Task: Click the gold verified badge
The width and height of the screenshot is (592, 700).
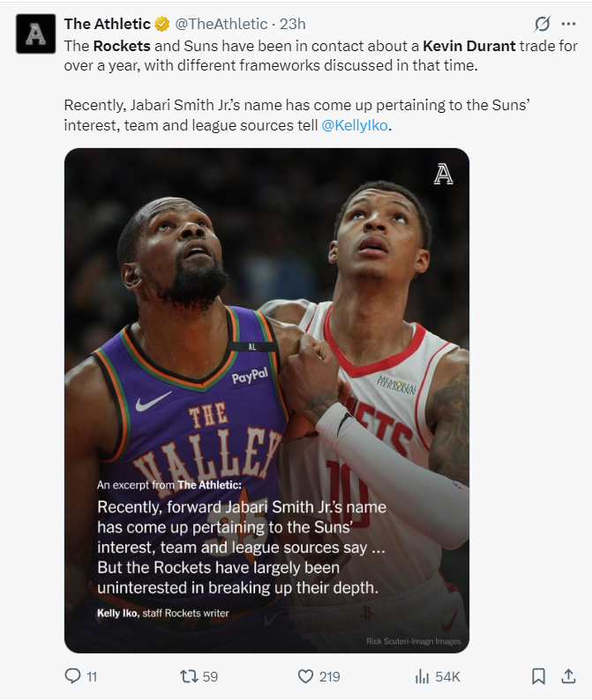Action: (162, 24)
